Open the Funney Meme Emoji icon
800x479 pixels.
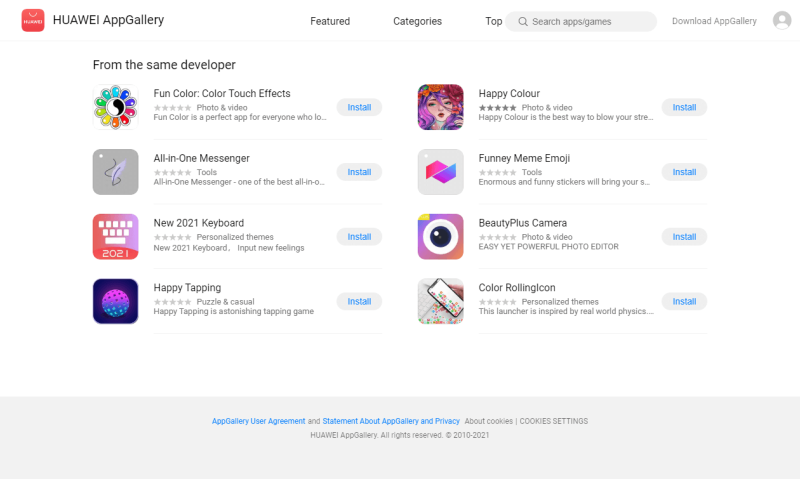click(440, 172)
